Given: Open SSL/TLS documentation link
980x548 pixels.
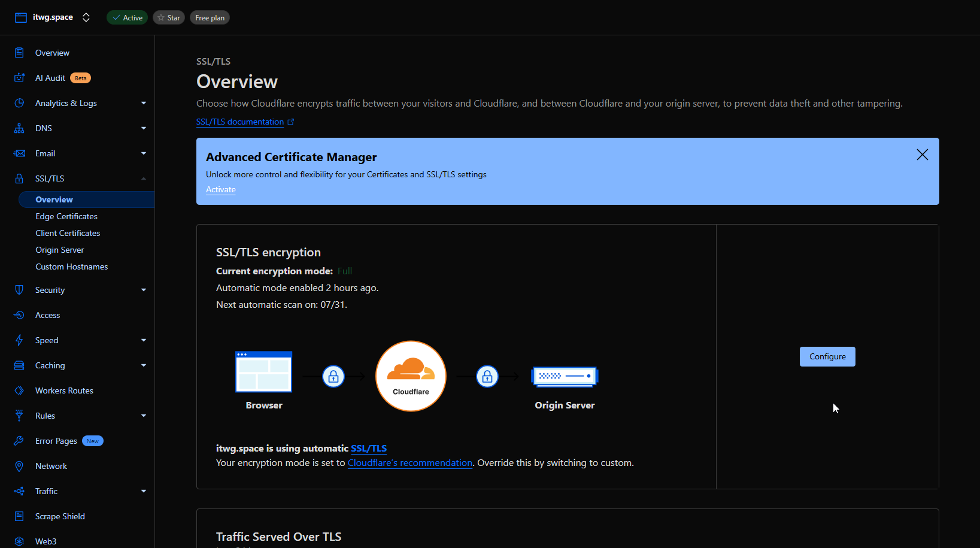Looking at the screenshot, I should click(x=240, y=122).
